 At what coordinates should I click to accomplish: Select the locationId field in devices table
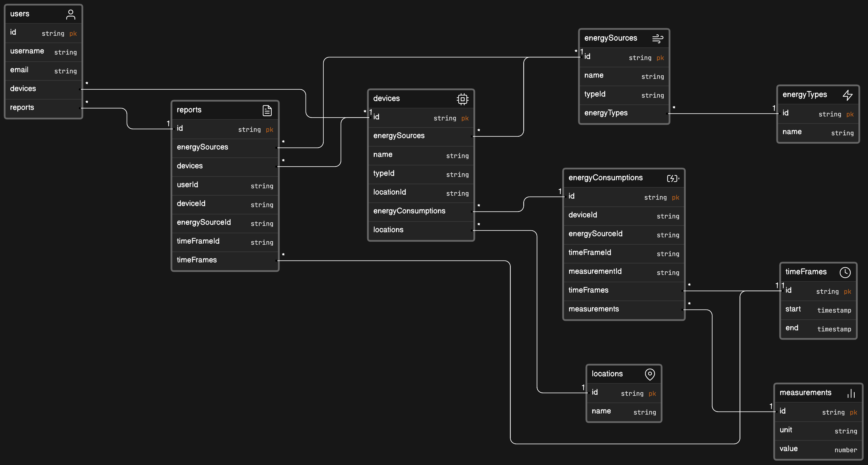point(389,192)
